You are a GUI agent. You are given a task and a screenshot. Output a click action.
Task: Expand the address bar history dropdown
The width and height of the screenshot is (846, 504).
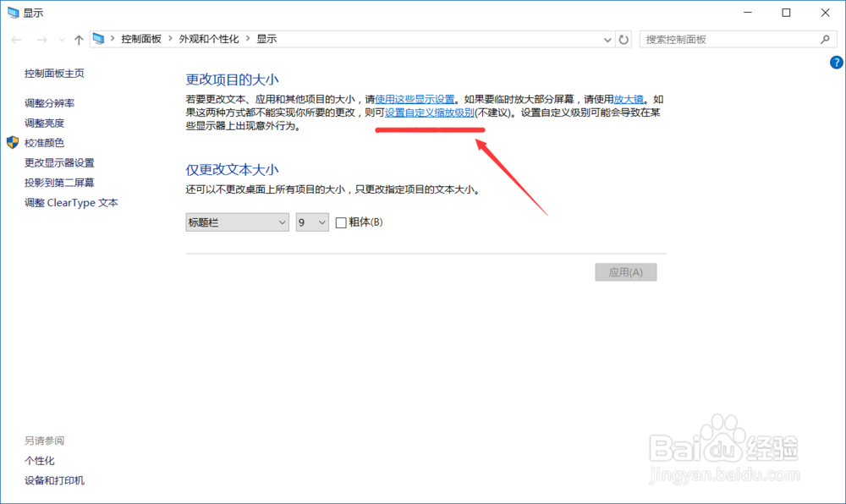click(x=606, y=39)
